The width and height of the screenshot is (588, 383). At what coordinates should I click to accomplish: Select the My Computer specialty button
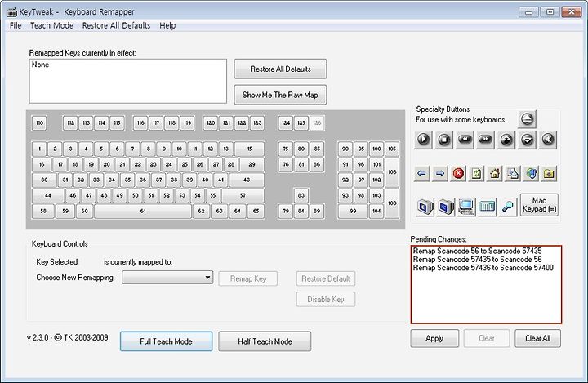click(x=466, y=207)
